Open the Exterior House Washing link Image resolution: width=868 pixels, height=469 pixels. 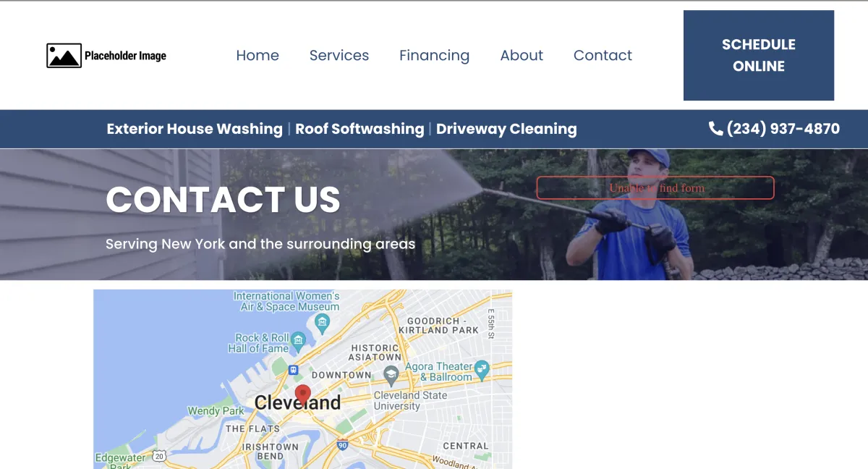tap(195, 129)
